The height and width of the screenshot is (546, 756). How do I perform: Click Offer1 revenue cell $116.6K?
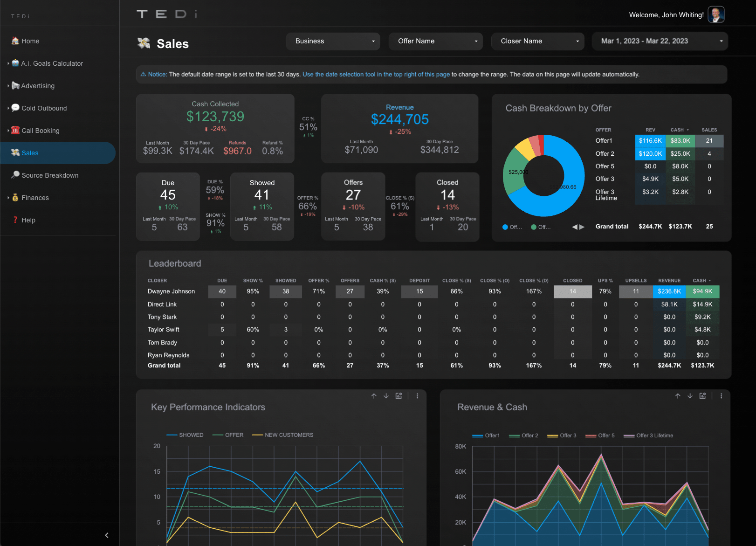650,141
